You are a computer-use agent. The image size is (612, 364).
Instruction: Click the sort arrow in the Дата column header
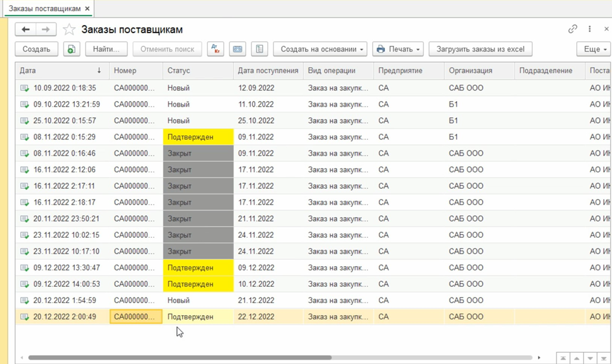pyautogui.click(x=99, y=70)
